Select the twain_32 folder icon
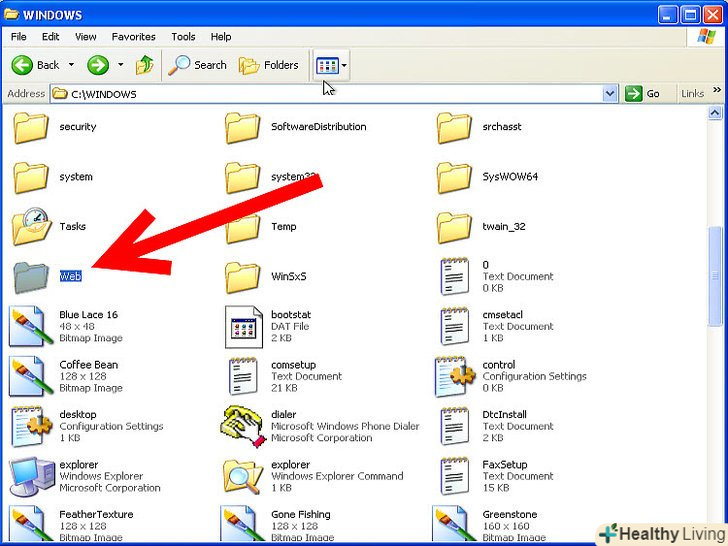This screenshot has width=728, height=546. point(454,227)
